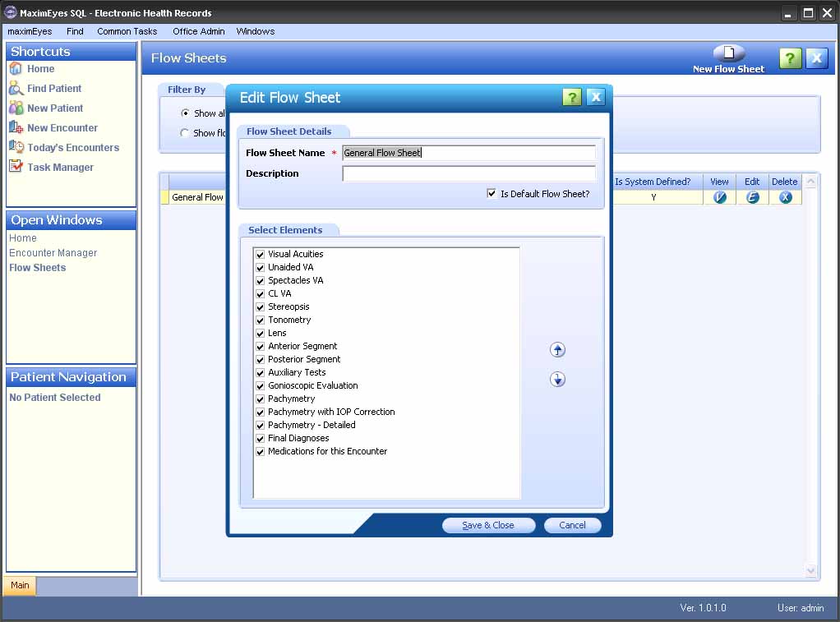Switch to Encounter Manager window

pyautogui.click(x=53, y=253)
